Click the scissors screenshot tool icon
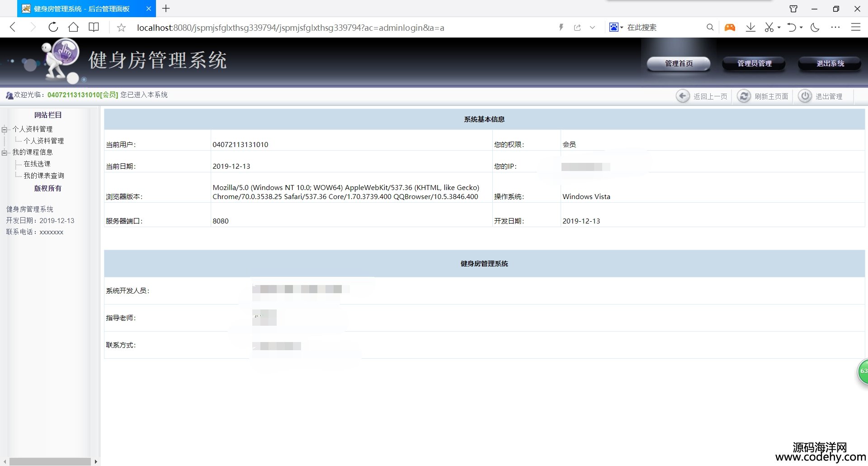 769,28
